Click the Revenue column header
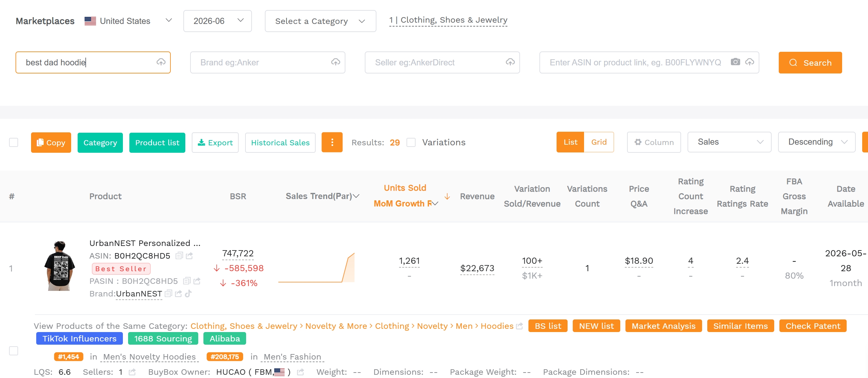The width and height of the screenshot is (868, 378). click(x=477, y=196)
